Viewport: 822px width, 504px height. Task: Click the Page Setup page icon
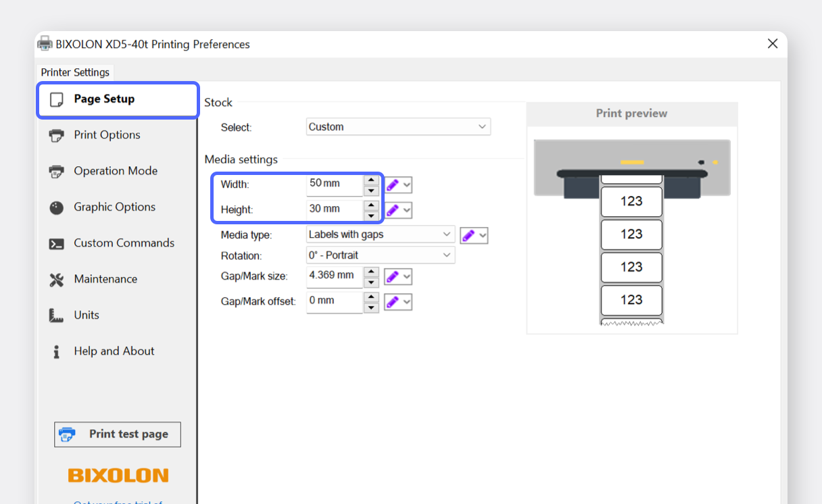click(57, 99)
